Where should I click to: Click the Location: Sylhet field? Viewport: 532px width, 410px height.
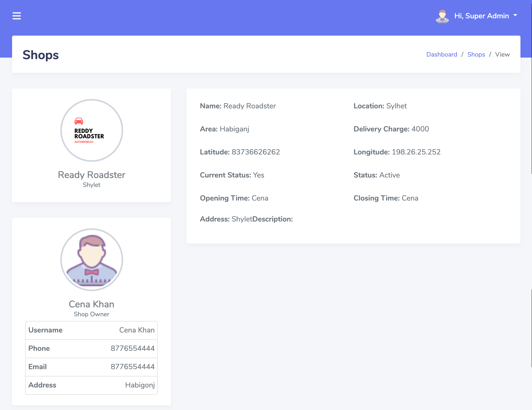pyautogui.click(x=380, y=106)
